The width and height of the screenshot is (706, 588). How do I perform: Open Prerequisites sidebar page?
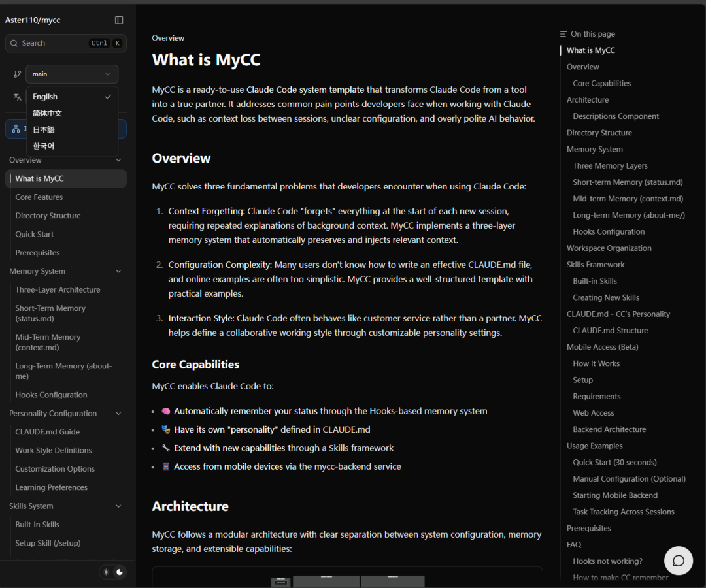(37, 253)
